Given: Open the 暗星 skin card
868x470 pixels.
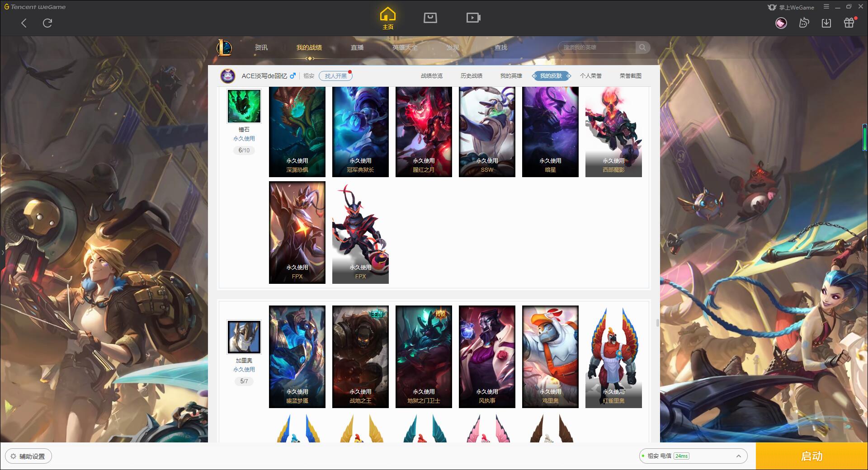Looking at the screenshot, I should click(550, 132).
